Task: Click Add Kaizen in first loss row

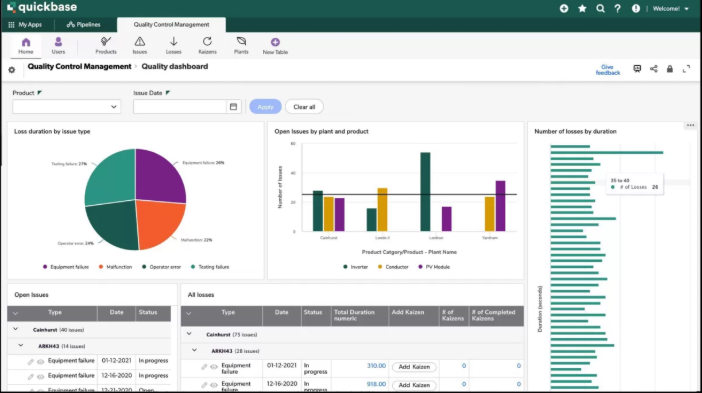Action: (414, 367)
